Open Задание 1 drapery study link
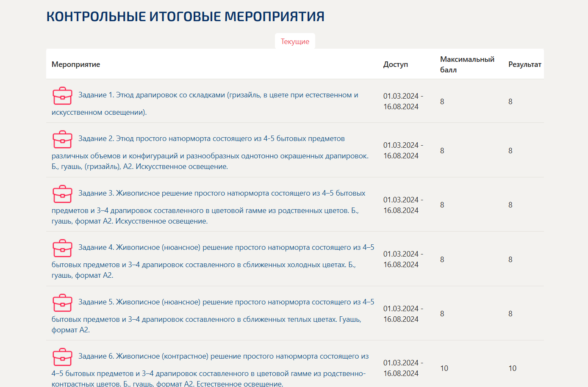The width and height of the screenshot is (588, 387). click(205, 103)
